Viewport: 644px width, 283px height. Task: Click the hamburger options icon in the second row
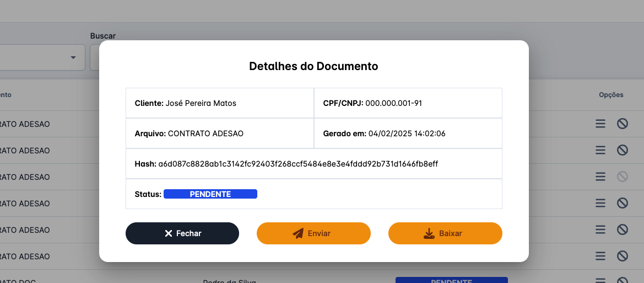(x=600, y=151)
